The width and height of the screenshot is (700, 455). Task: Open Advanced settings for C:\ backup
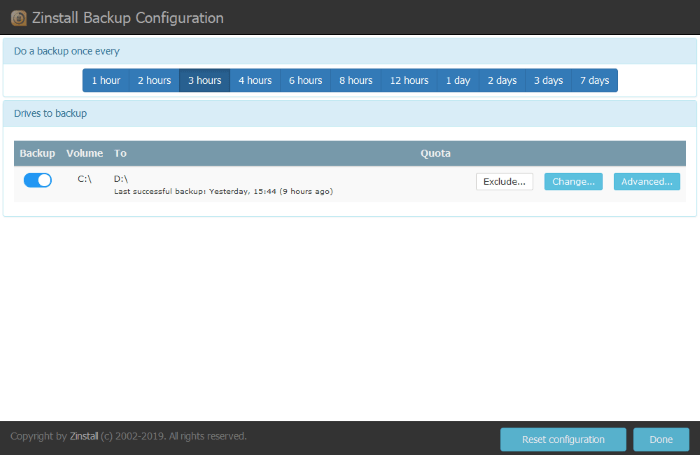(x=647, y=182)
